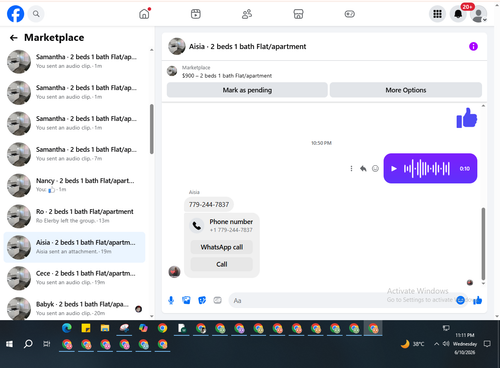Go to the Home feed icon
500x368 pixels.
tap(144, 14)
